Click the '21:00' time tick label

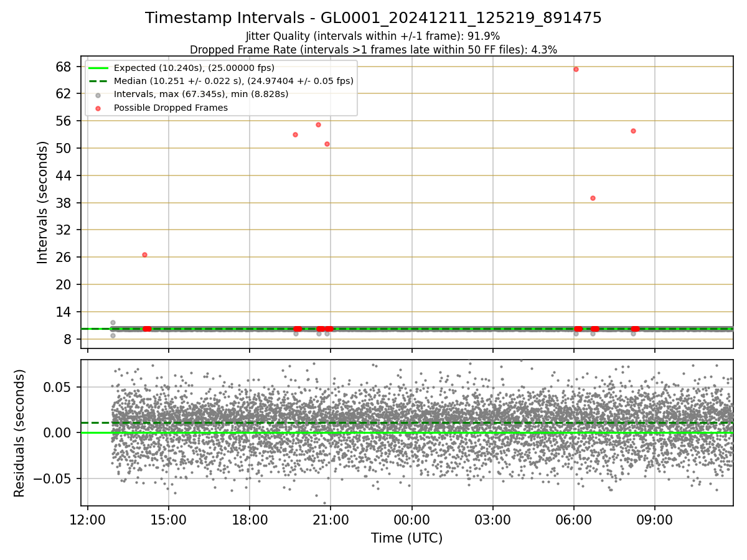(x=331, y=520)
